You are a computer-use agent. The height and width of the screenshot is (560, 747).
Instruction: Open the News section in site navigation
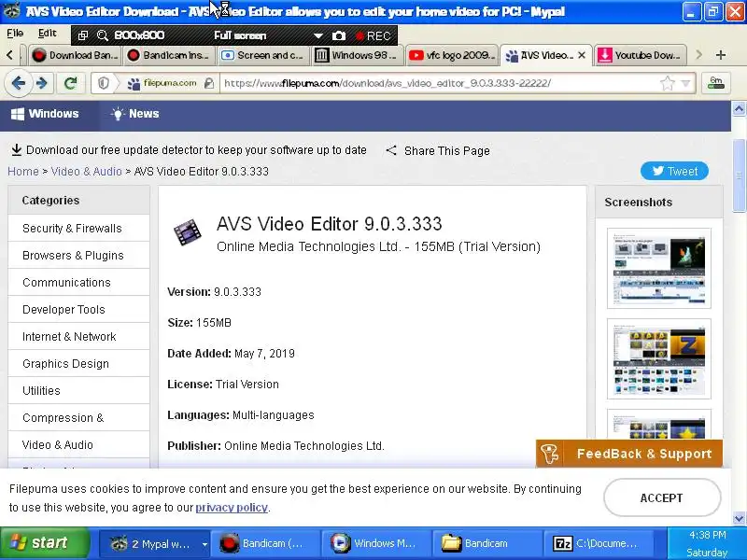[135, 114]
